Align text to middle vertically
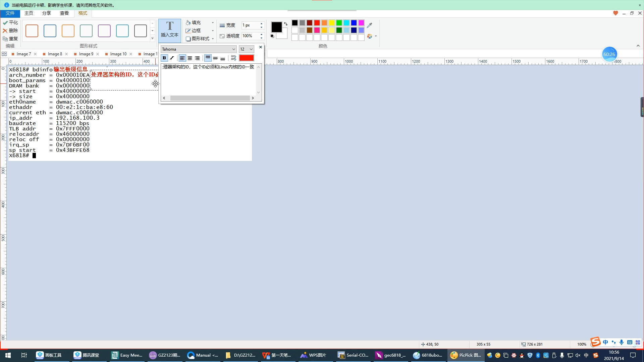 215,58
